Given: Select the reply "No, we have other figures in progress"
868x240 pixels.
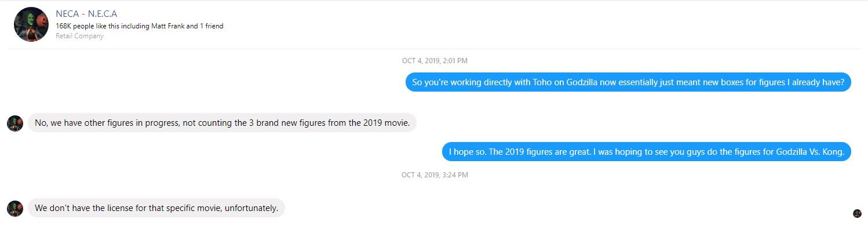Looking at the screenshot, I should 222,123.
